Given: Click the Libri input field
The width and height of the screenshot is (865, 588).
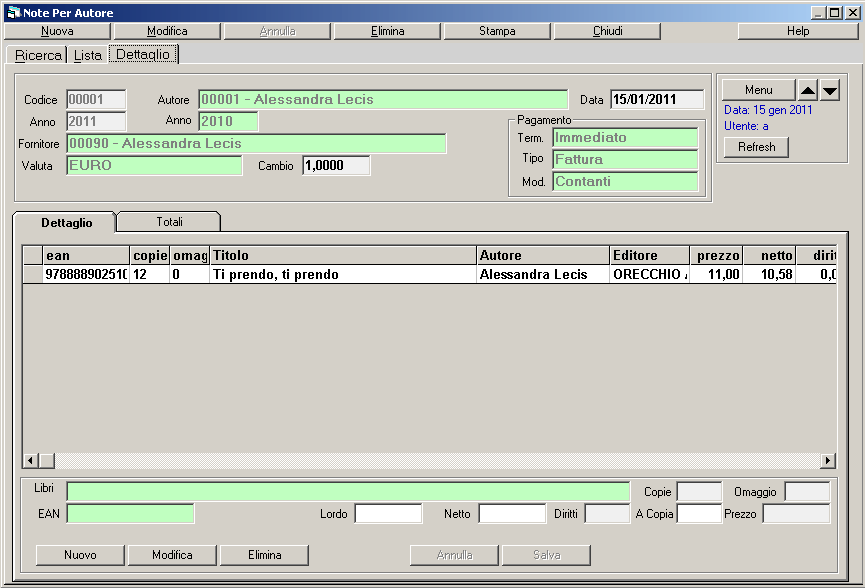Looking at the screenshot, I should tap(348, 491).
